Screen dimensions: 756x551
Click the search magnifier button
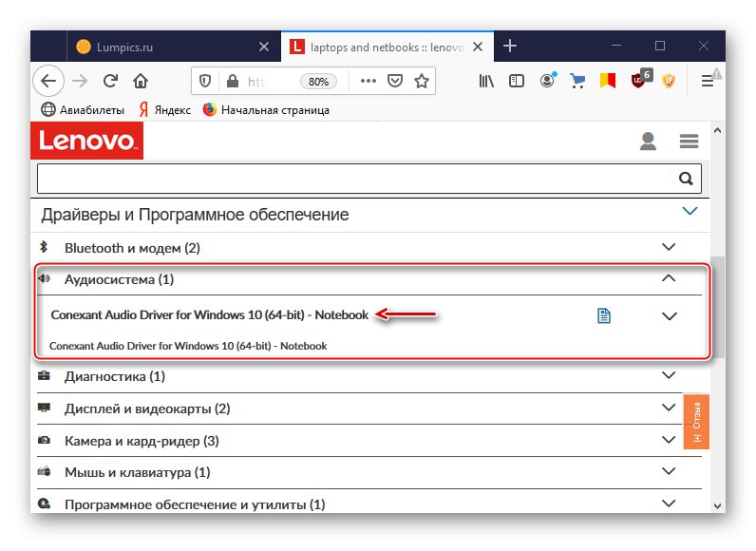686,179
